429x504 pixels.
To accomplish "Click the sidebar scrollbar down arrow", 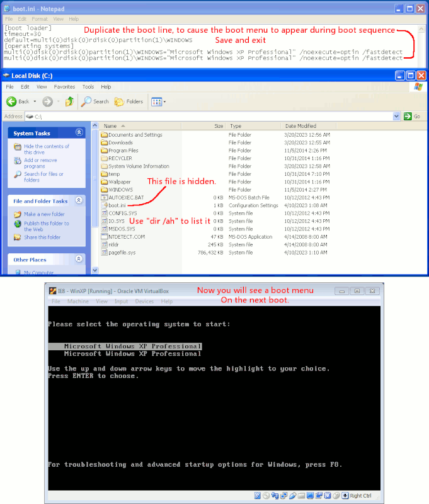I will click(x=94, y=270).
